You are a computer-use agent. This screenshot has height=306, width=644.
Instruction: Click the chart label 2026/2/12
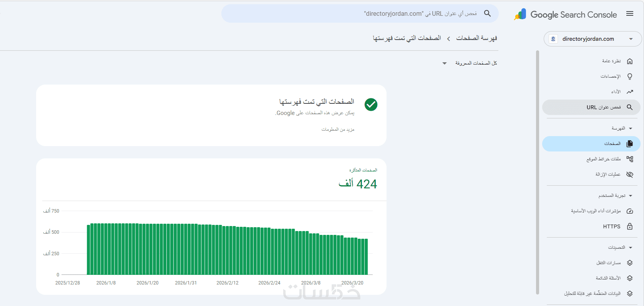(227, 283)
